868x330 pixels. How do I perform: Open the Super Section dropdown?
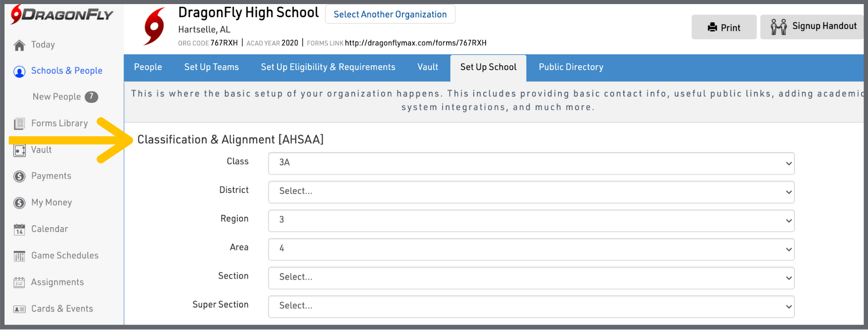[x=531, y=306]
